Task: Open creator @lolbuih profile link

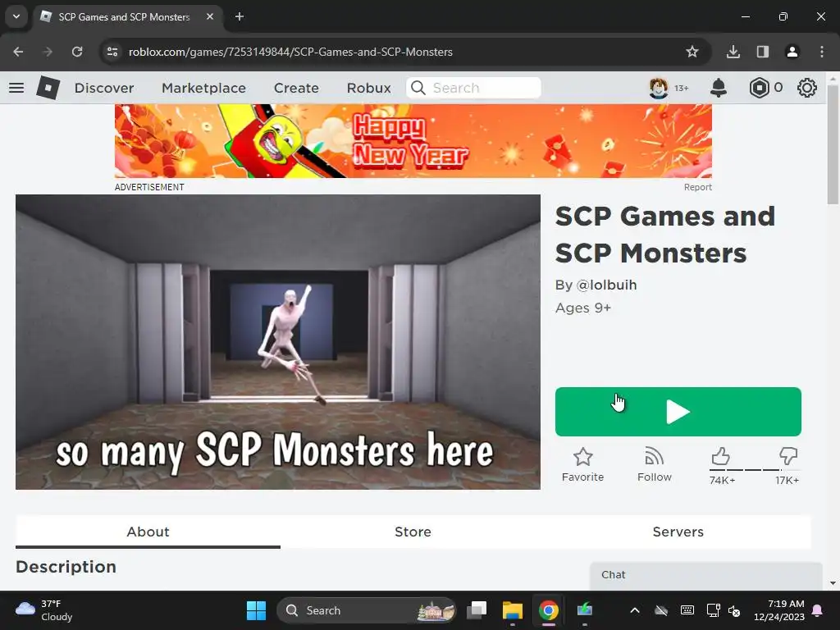Action: pos(606,285)
